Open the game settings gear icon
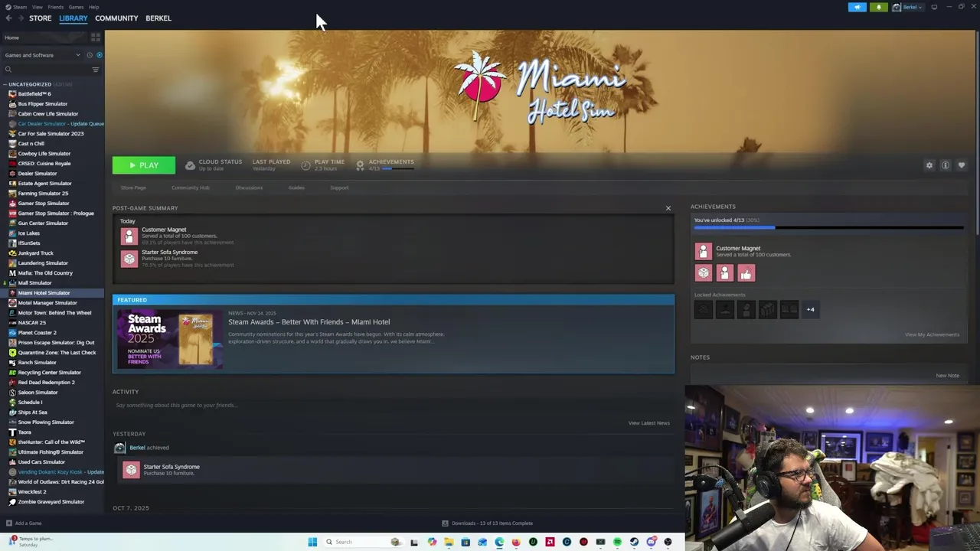Screen dimensions: 980x551 coord(929,165)
